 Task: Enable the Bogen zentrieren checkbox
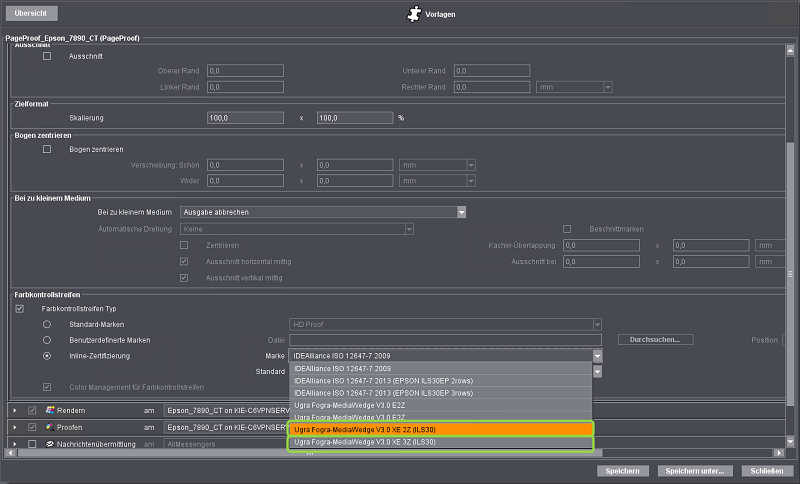coord(47,149)
